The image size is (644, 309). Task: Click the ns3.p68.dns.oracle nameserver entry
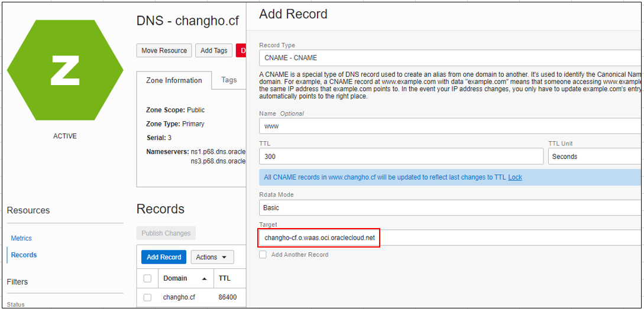[218, 161]
